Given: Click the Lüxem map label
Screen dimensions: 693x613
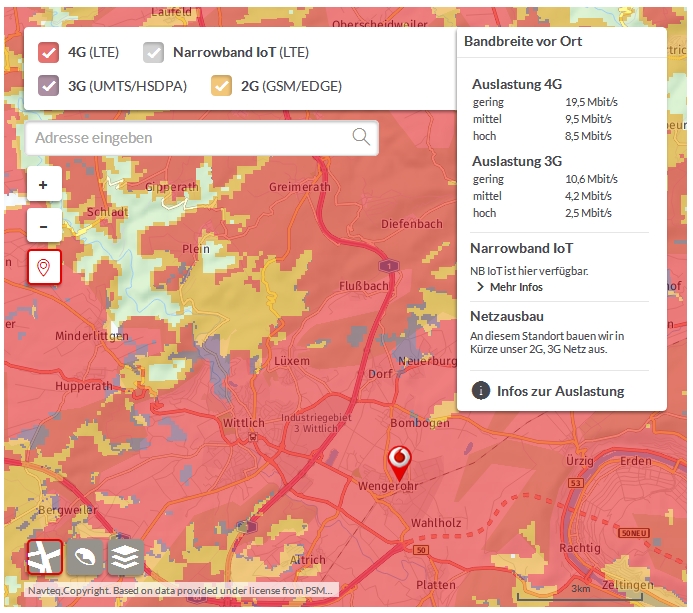Looking at the screenshot, I should (x=292, y=361).
